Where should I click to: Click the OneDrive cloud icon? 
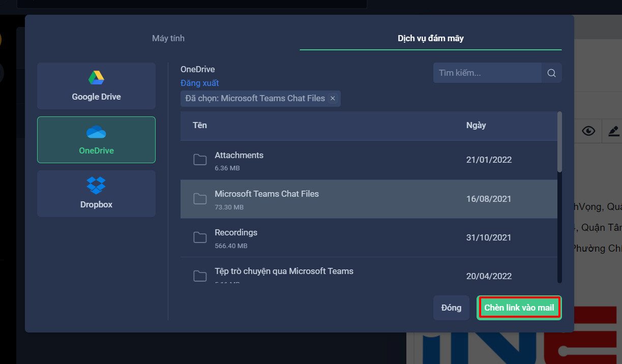96,132
